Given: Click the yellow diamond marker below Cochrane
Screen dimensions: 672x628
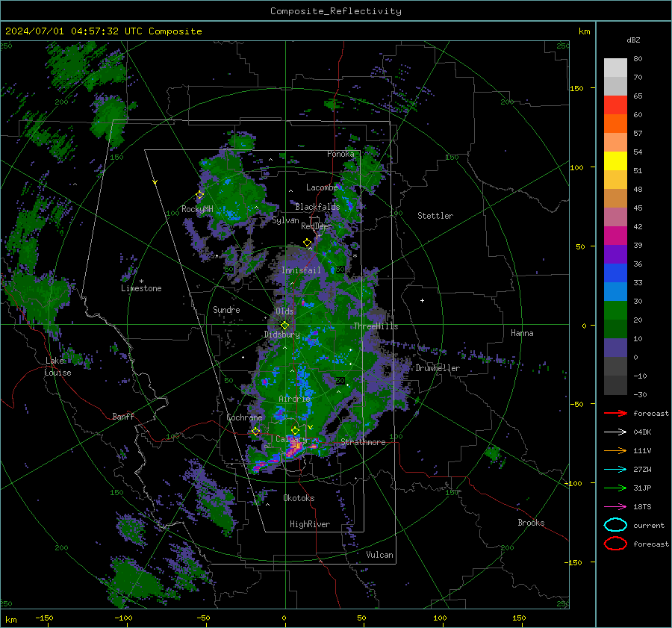Looking at the screenshot, I should click(256, 432).
